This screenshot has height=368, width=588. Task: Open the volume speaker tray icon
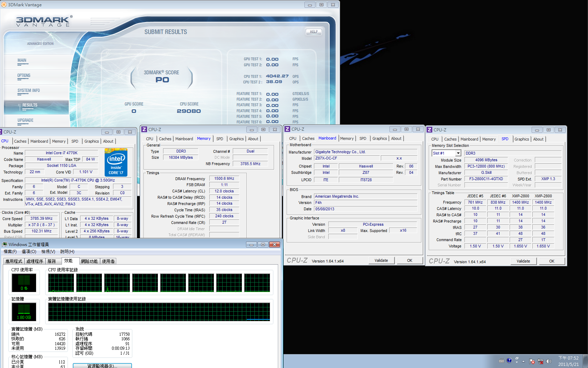tap(548, 361)
